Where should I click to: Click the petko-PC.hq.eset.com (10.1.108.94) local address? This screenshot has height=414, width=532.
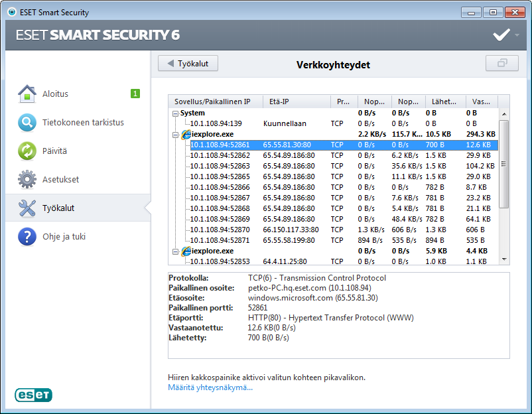309,288
